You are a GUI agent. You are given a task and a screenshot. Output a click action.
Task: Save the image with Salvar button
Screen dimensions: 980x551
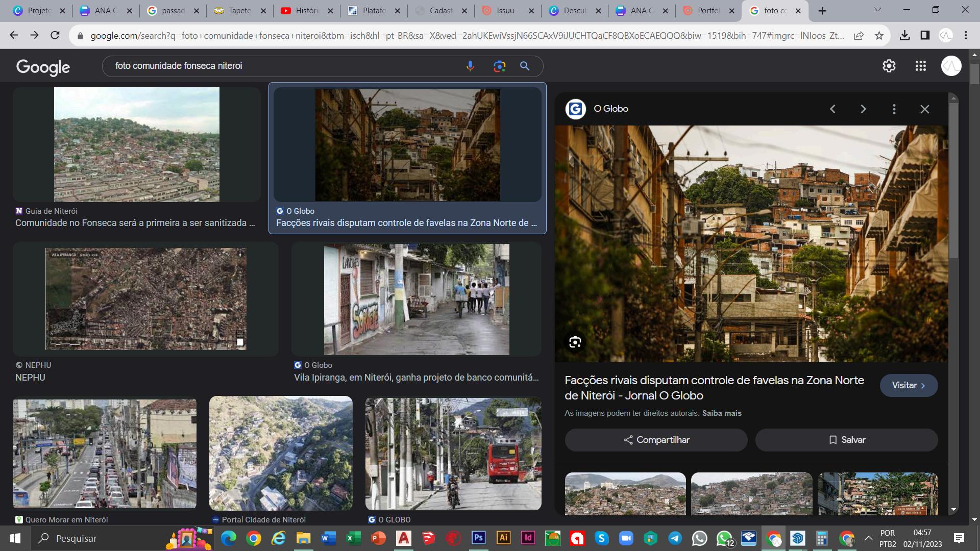tap(846, 440)
